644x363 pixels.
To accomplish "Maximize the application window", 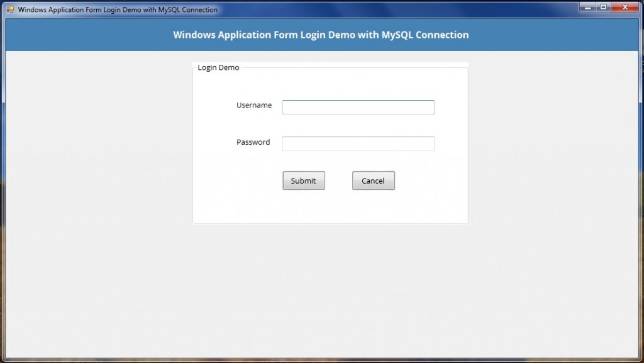I will coord(604,7).
